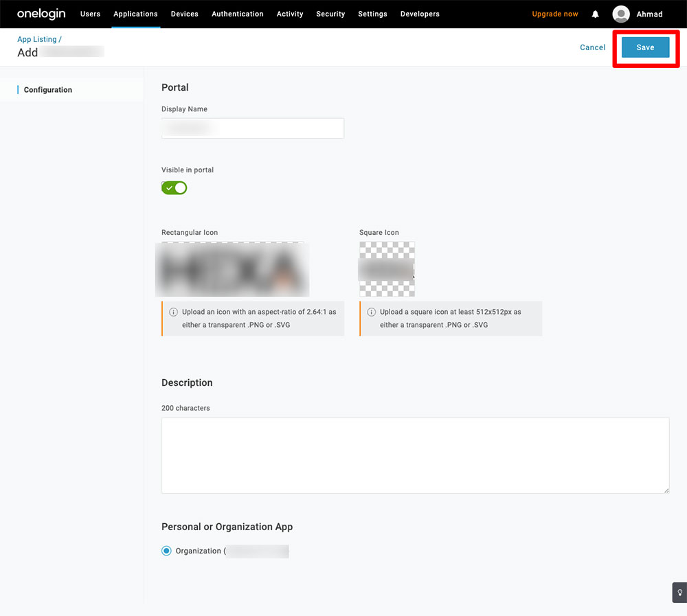Open the notifications bell
Viewport: 687px width, 616px height.
(x=595, y=14)
